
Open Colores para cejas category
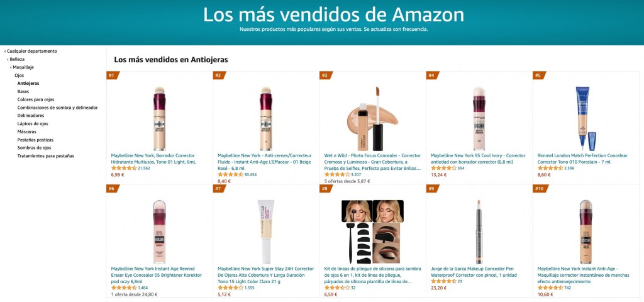click(x=36, y=99)
